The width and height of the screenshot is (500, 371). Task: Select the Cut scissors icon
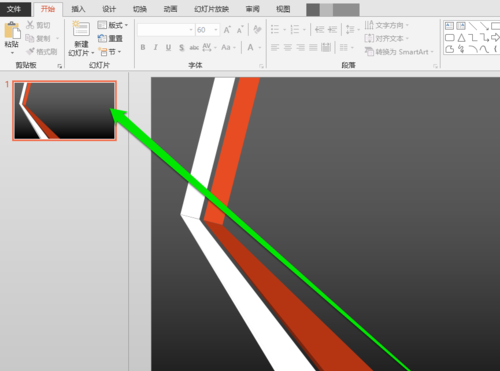click(x=30, y=25)
